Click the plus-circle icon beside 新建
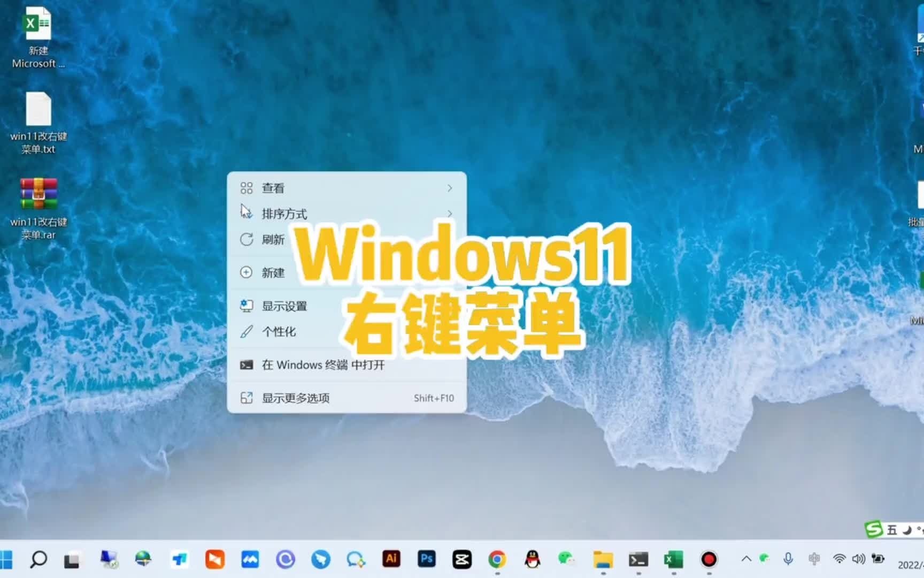The height and width of the screenshot is (578, 924). point(246,272)
